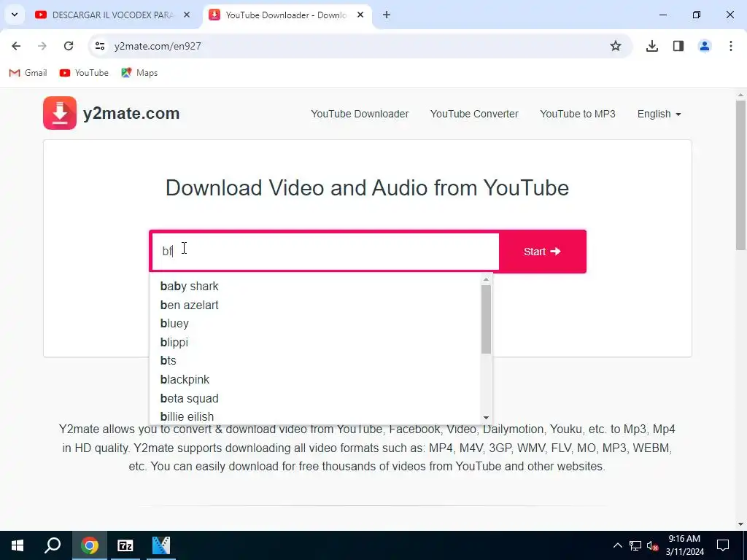The height and width of the screenshot is (560, 747).
Task: Click Chrome icon in taskbar
Action: pos(89,545)
